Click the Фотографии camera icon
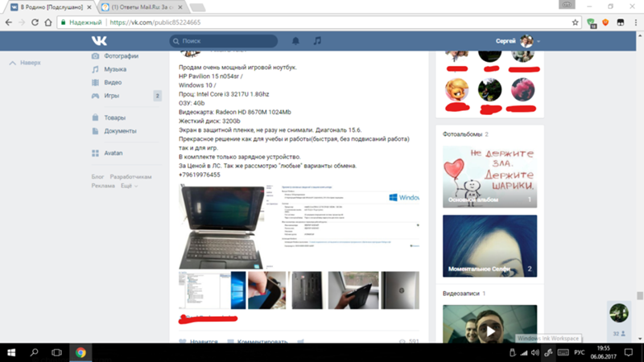This screenshot has width=644, height=362. tap(95, 56)
